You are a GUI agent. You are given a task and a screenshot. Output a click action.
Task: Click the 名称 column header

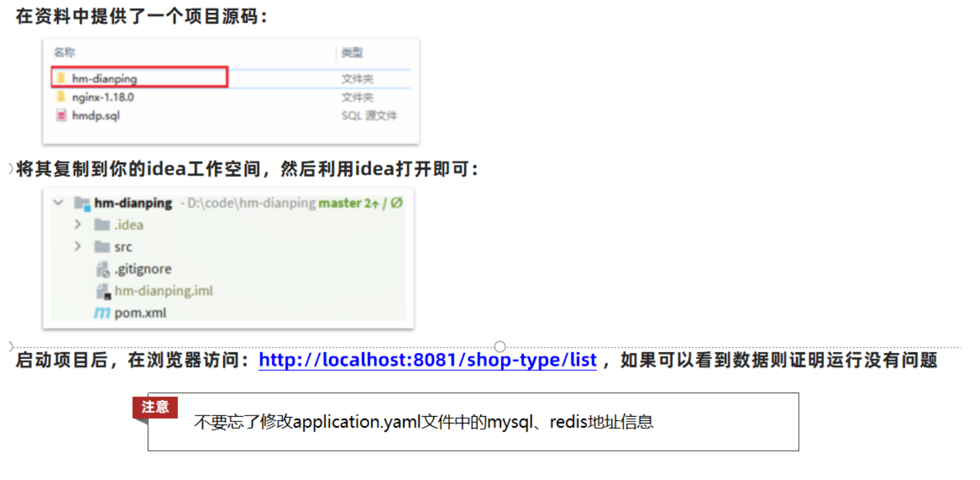pyautogui.click(x=64, y=52)
